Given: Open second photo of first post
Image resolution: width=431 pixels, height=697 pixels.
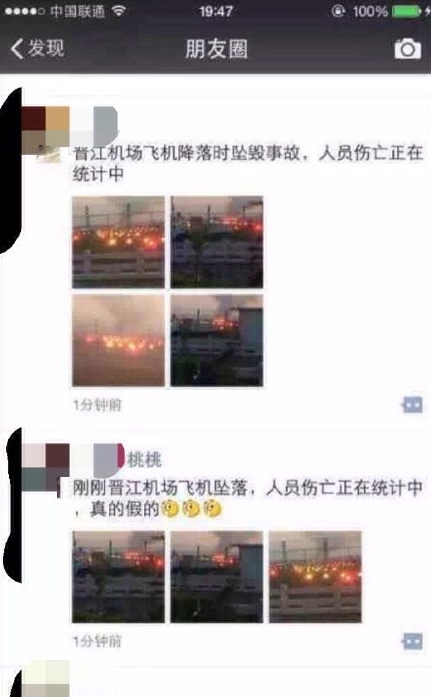Looking at the screenshot, I should click(217, 242).
